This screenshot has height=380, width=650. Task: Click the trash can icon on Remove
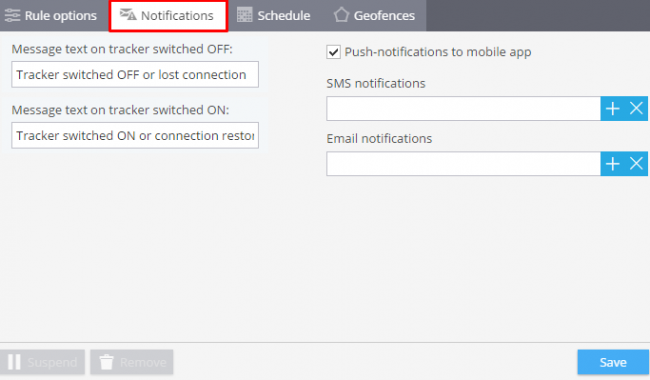click(107, 362)
